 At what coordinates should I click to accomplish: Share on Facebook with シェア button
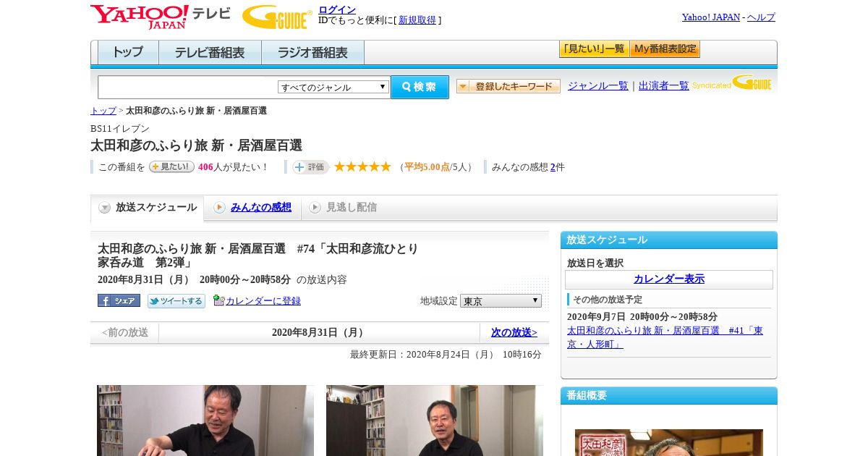tap(119, 300)
